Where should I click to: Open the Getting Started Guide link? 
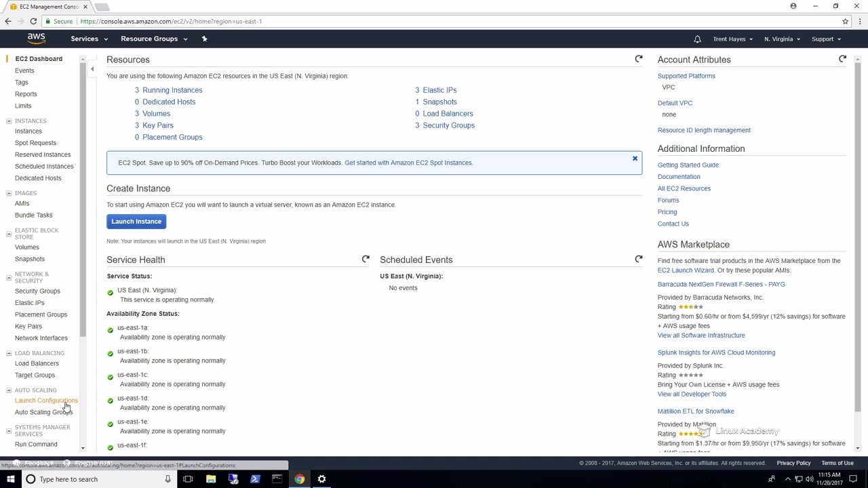pos(688,165)
